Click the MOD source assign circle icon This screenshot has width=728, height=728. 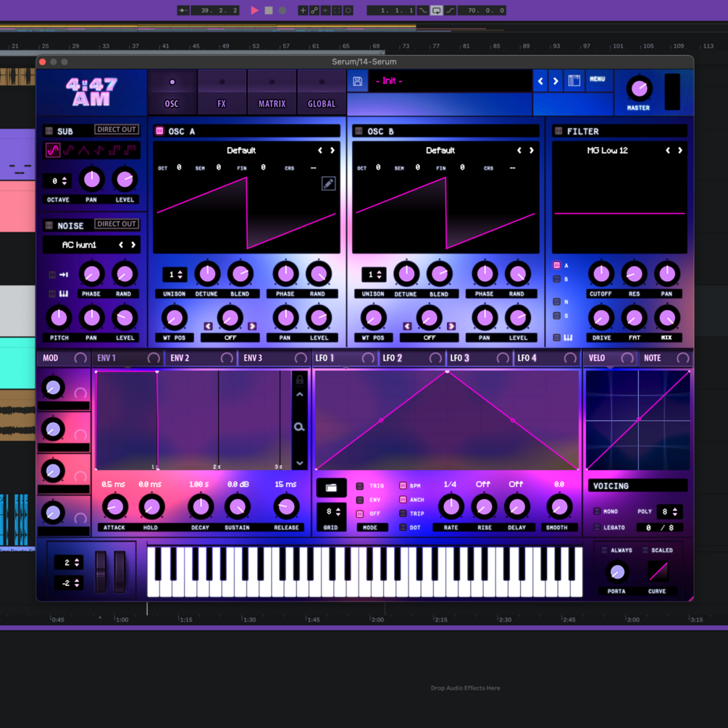80,358
